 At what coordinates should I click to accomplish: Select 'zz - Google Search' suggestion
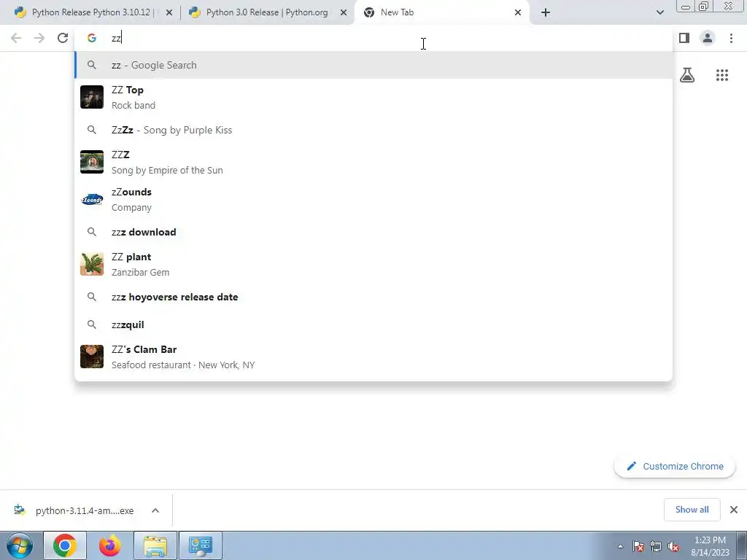(373, 65)
